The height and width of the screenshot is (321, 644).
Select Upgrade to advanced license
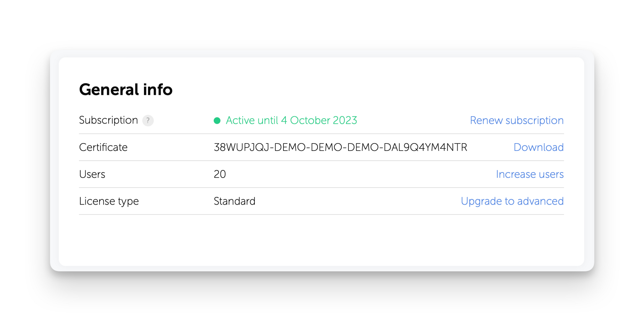(x=512, y=201)
